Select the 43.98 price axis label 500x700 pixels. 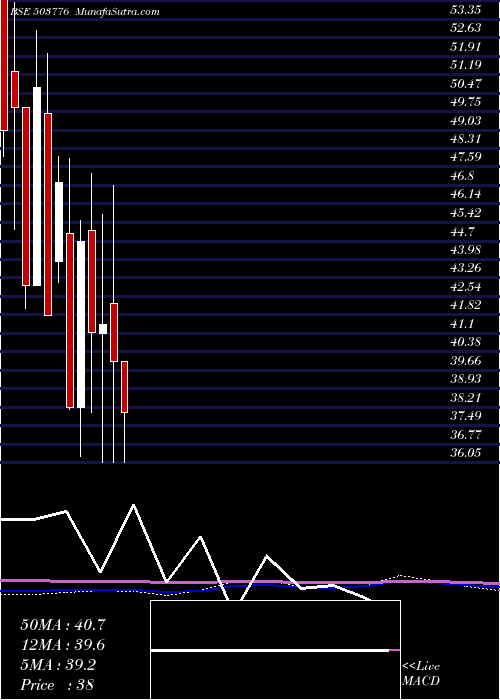click(x=466, y=250)
